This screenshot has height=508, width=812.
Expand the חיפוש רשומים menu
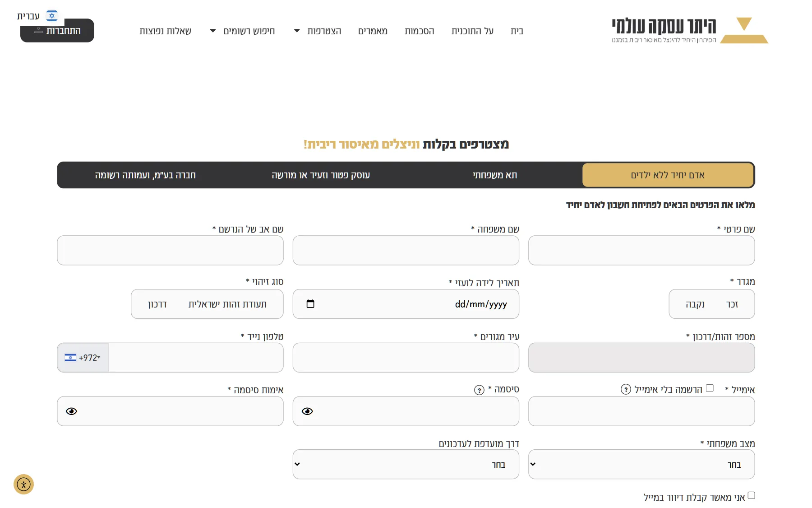[x=243, y=31]
